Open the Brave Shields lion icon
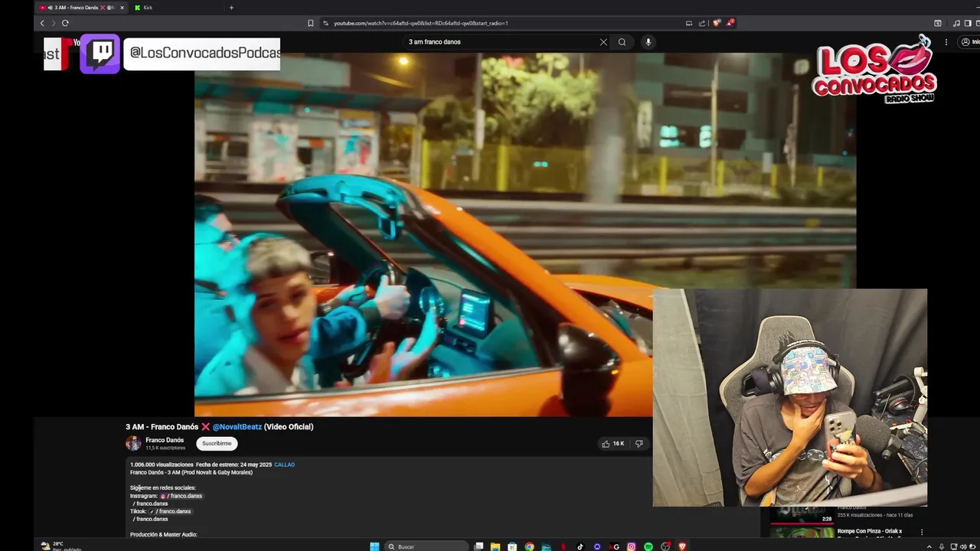This screenshot has width=980, height=551. (716, 23)
